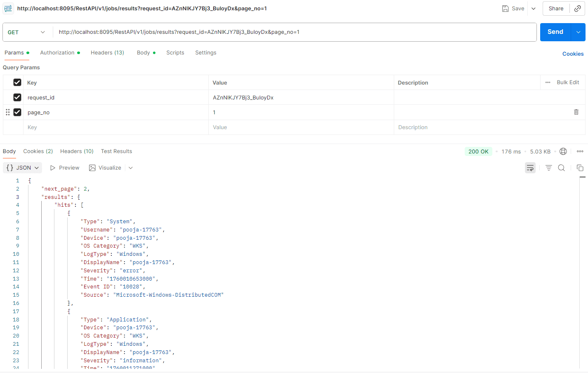Click the "Severity": "error" line

click(113, 271)
